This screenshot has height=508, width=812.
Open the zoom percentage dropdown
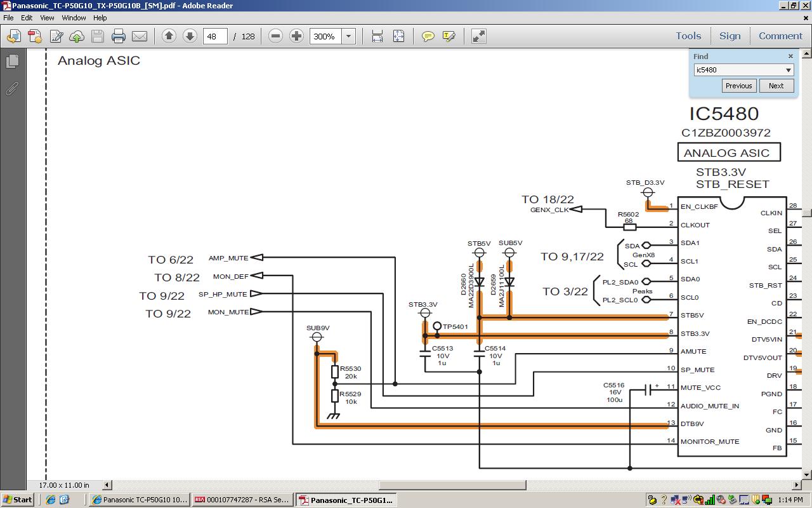click(348, 36)
